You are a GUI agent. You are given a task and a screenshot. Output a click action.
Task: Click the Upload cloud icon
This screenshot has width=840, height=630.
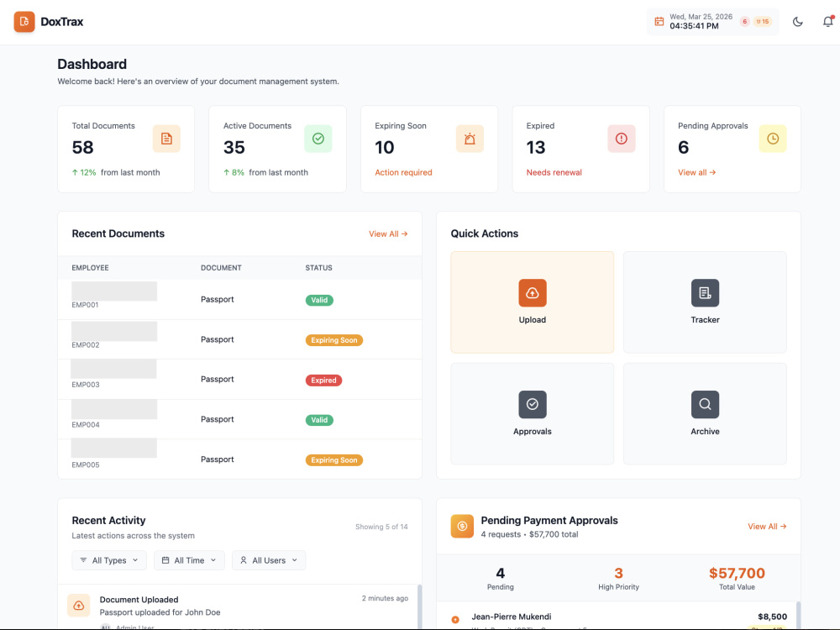(533, 293)
